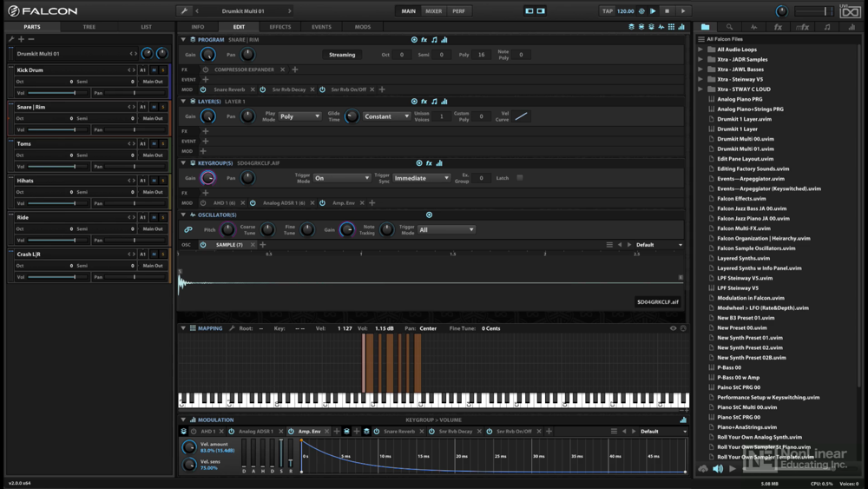Adjust the Kick Drum Vol slider
868x489 pixels.
74,93
